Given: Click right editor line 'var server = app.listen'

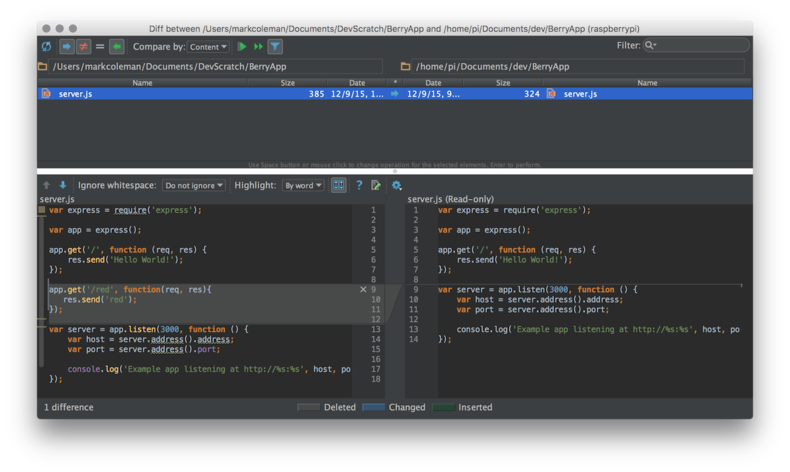Looking at the screenshot, I should (538, 289).
